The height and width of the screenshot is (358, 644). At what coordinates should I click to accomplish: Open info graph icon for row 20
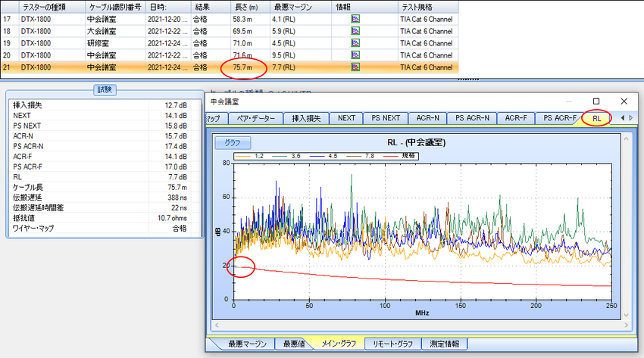(355, 55)
